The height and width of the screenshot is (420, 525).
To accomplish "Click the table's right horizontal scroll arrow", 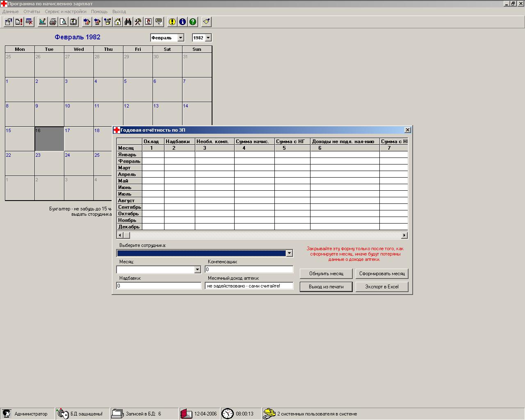I will point(404,235).
